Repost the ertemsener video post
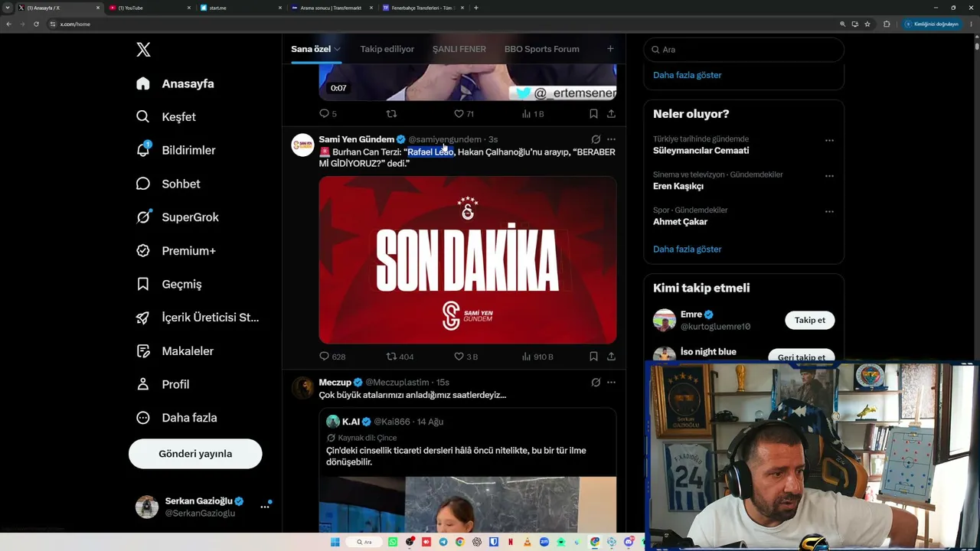Image resolution: width=980 pixels, height=551 pixels. pyautogui.click(x=391, y=114)
